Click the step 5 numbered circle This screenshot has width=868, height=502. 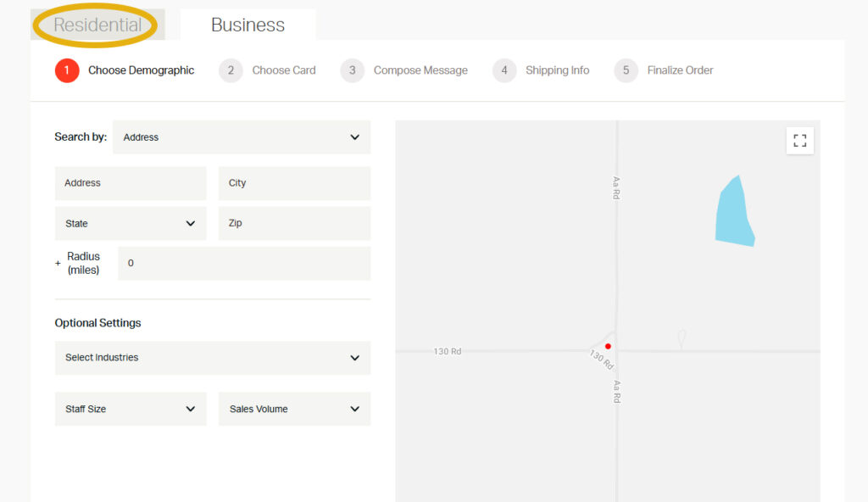click(x=626, y=70)
